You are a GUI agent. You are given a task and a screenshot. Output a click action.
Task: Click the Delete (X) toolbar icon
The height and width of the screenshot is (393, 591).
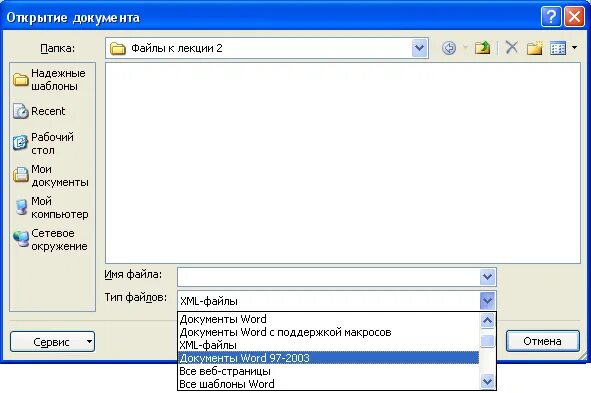click(x=511, y=48)
